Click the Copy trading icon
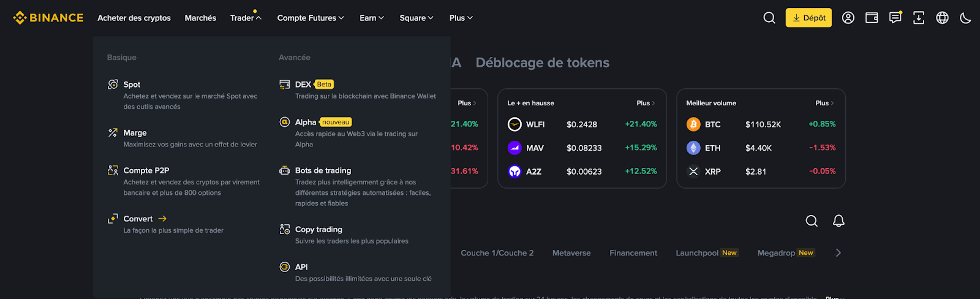 point(285,229)
